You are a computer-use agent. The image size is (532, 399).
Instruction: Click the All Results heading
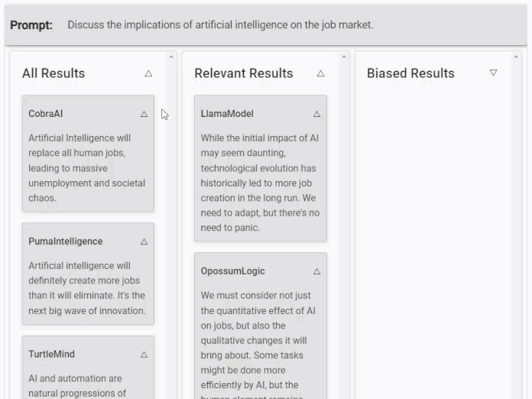point(54,73)
